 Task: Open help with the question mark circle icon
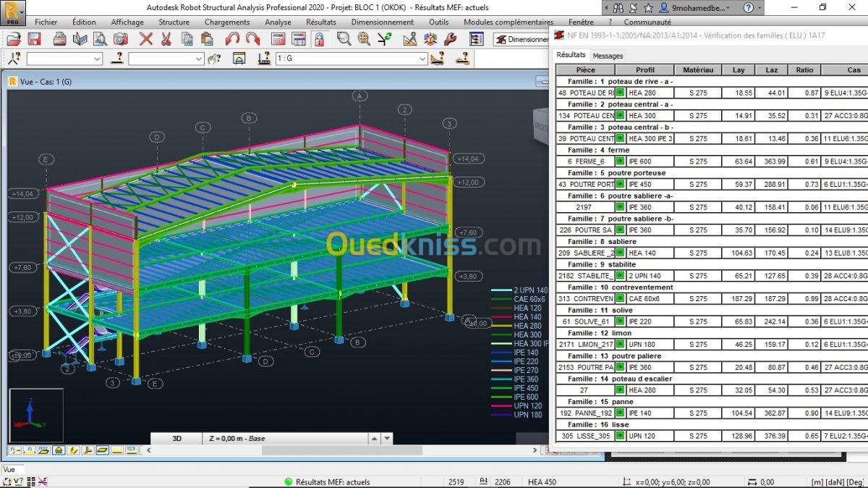point(749,7)
